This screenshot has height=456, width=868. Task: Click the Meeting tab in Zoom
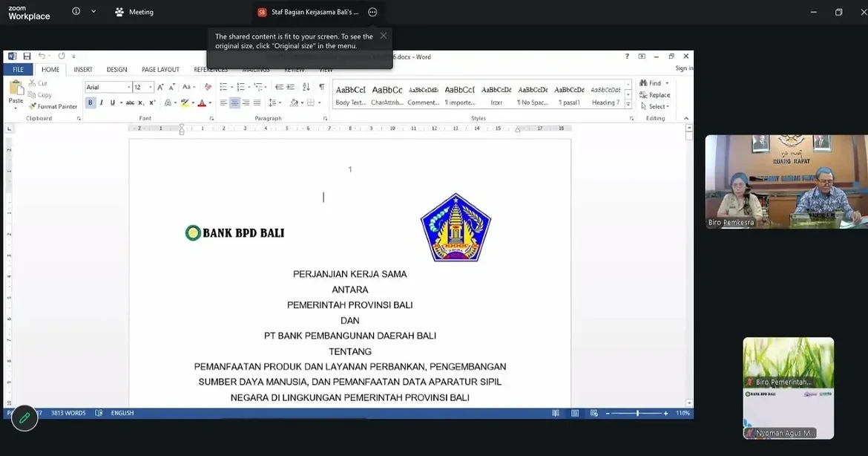click(134, 12)
